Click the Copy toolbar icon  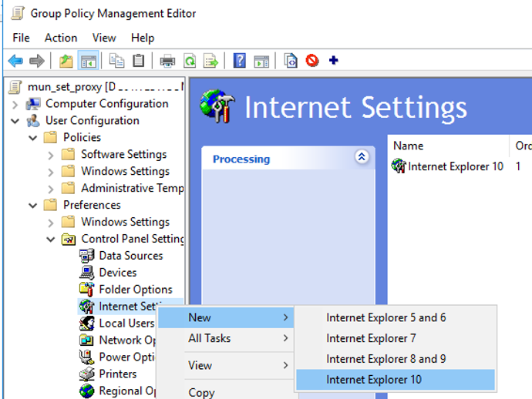pyautogui.click(x=116, y=61)
